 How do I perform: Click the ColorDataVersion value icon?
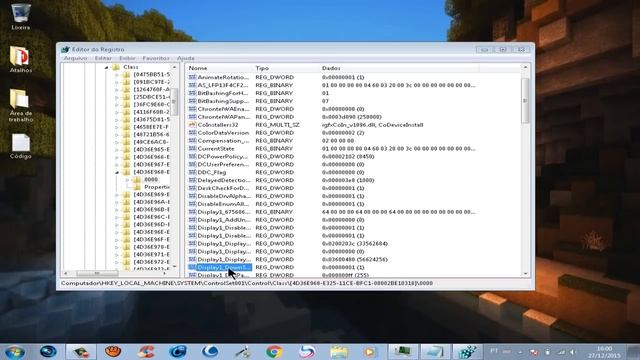pos(192,133)
